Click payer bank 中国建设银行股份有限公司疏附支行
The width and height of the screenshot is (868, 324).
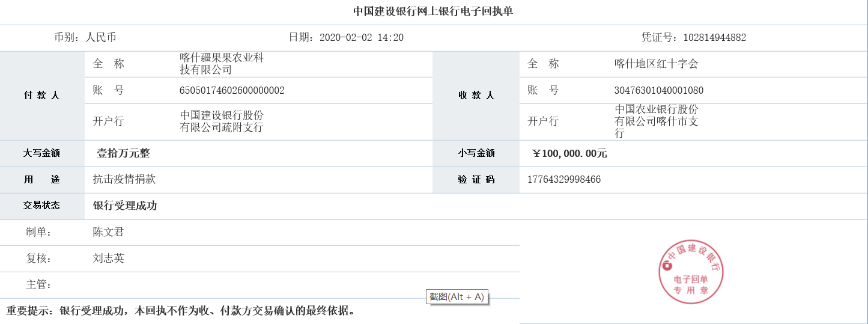[222, 121]
